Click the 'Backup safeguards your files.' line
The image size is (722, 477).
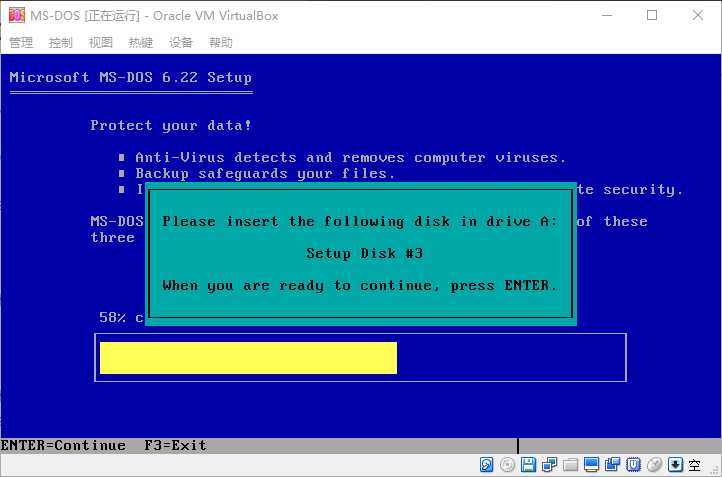click(265, 174)
